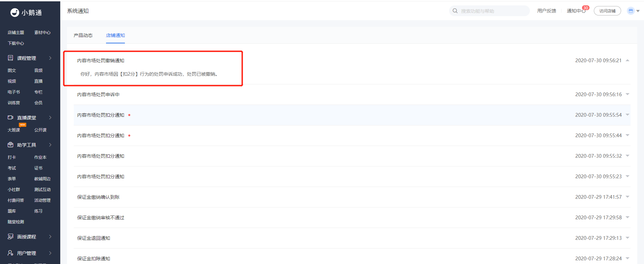Expand the 用户管理 chevron arrow
The width and height of the screenshot is (644, 264).
pyautogui.click(x=50, y=253)
